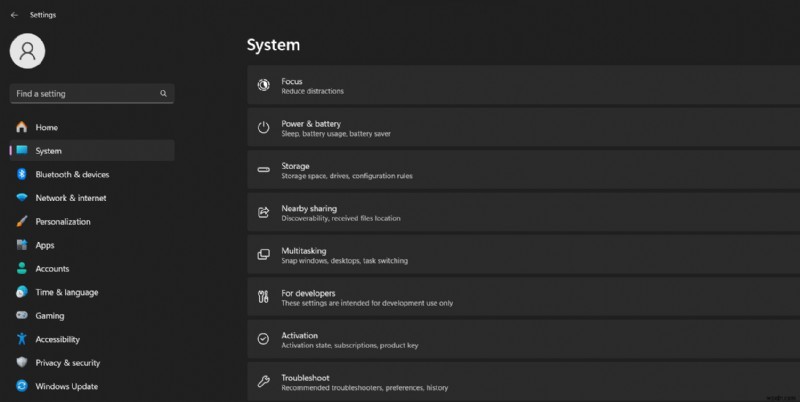The image size is (800, 402).
Task: Click the System monitor icon in sidebar
Action: coord(21,150)
